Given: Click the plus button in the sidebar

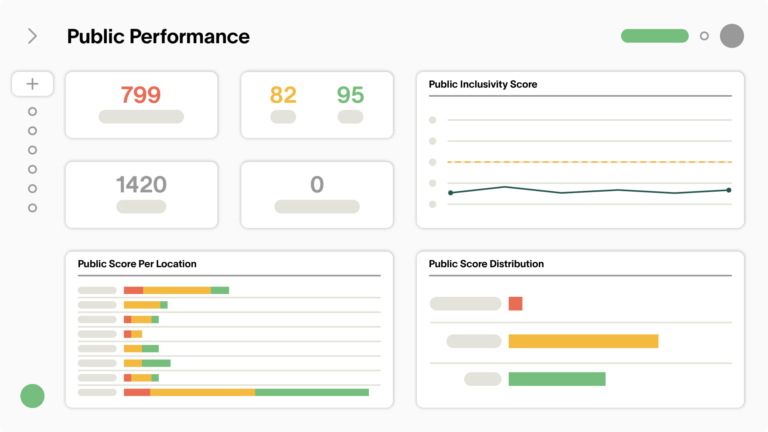Looking at the screenshot, I should point(32,84).
